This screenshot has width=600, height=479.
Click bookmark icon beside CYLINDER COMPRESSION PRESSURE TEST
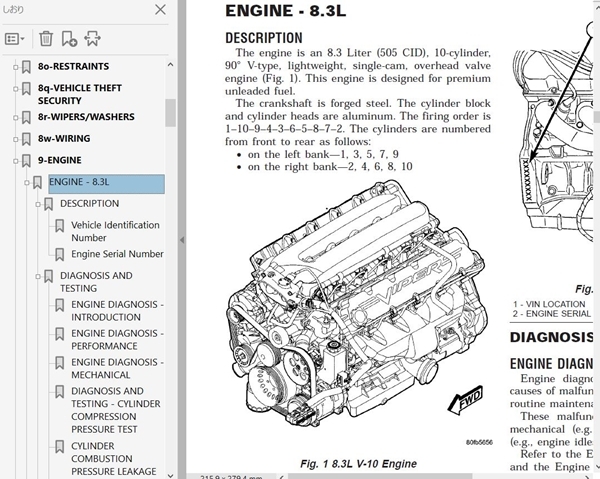[x=59, y=392]
